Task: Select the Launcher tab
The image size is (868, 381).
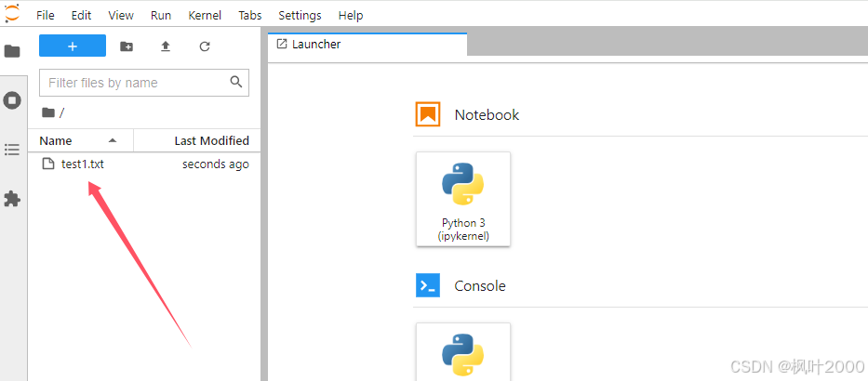Action: (x=367, y=45)
